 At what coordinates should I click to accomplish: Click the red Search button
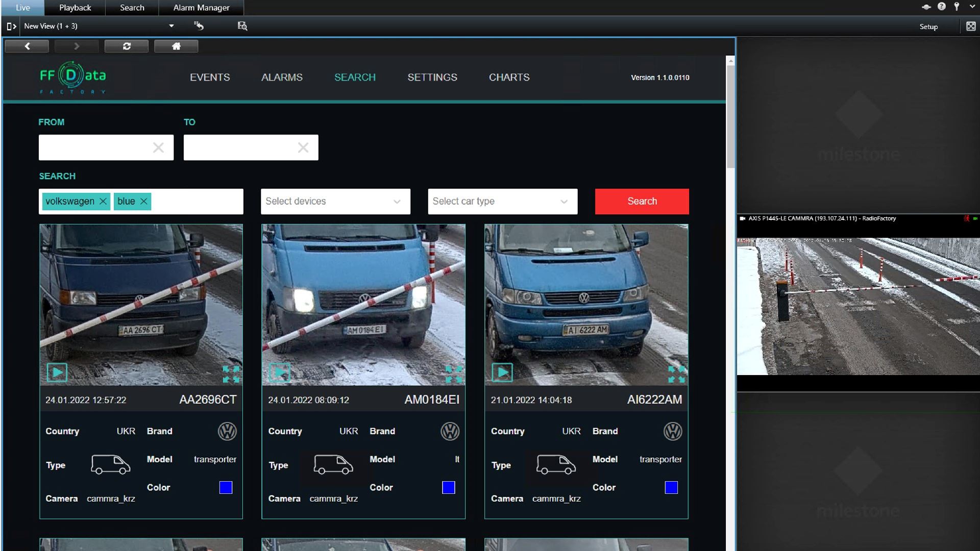click(x=642, y=201)
